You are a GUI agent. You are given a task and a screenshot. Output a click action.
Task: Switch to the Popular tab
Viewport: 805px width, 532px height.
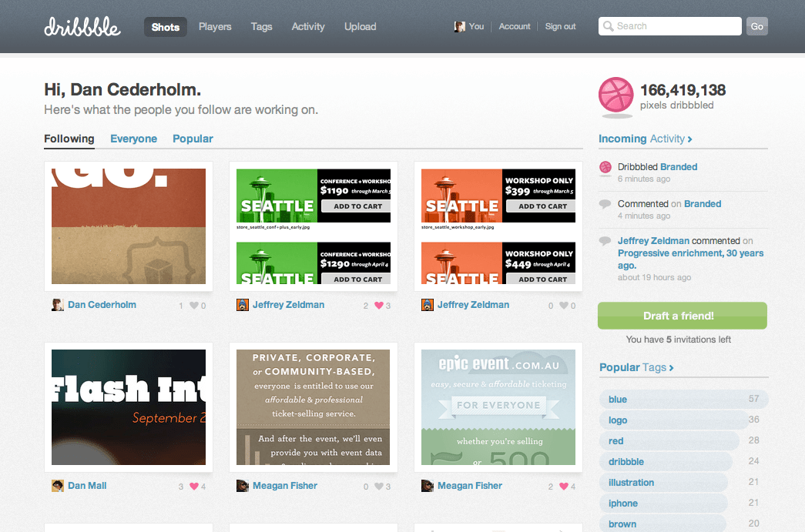(x=193, y=139)
